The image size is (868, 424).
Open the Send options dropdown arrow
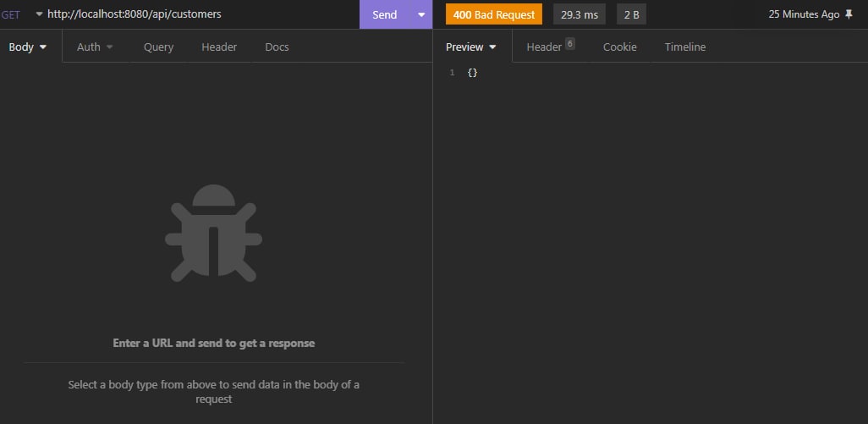pyautogui.click(x=421, y=14)
